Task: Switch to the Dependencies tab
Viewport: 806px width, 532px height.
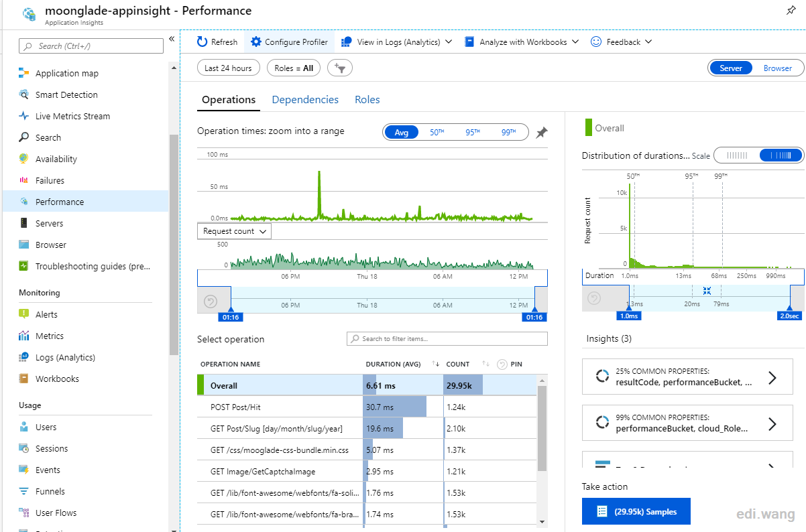Action: tap(305, 100)
